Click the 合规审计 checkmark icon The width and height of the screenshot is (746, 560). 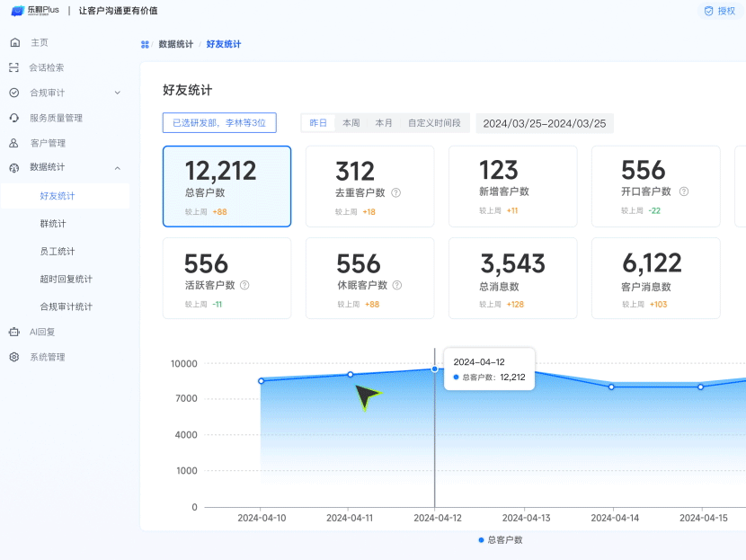click(14, 93)
